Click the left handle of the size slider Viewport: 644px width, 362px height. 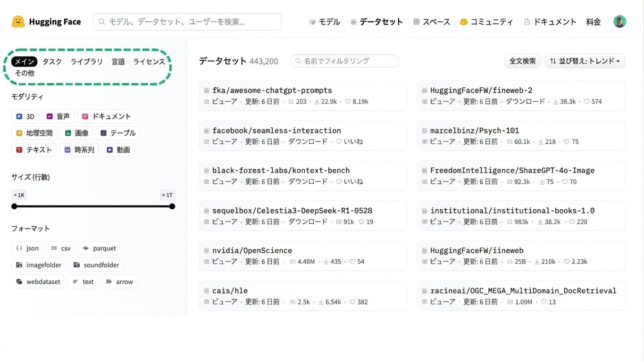pos(14,206)
